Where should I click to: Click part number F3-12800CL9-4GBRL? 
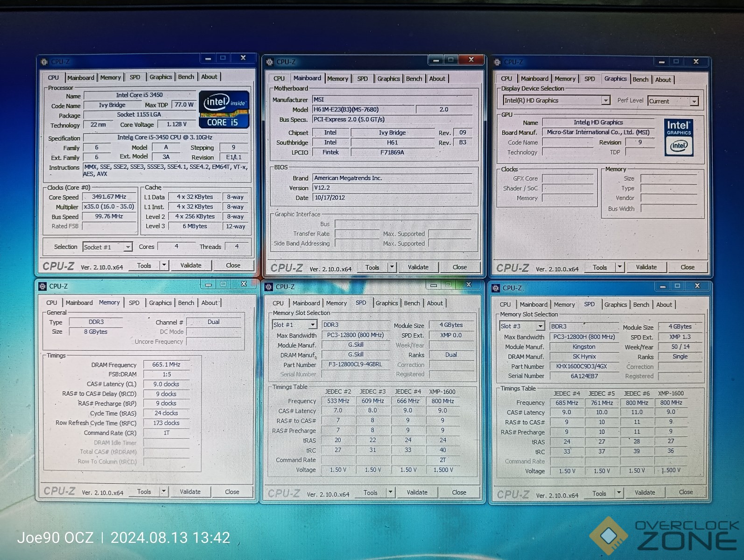(355, 364)
